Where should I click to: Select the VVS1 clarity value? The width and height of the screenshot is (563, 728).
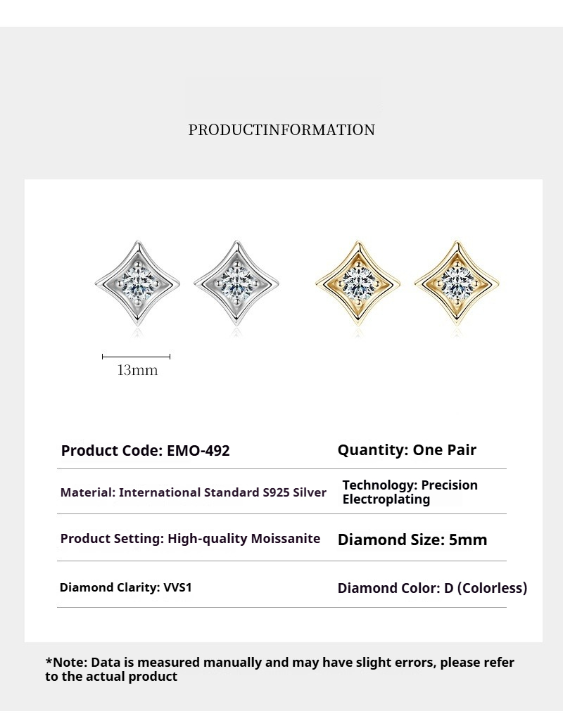click(177, 587)
